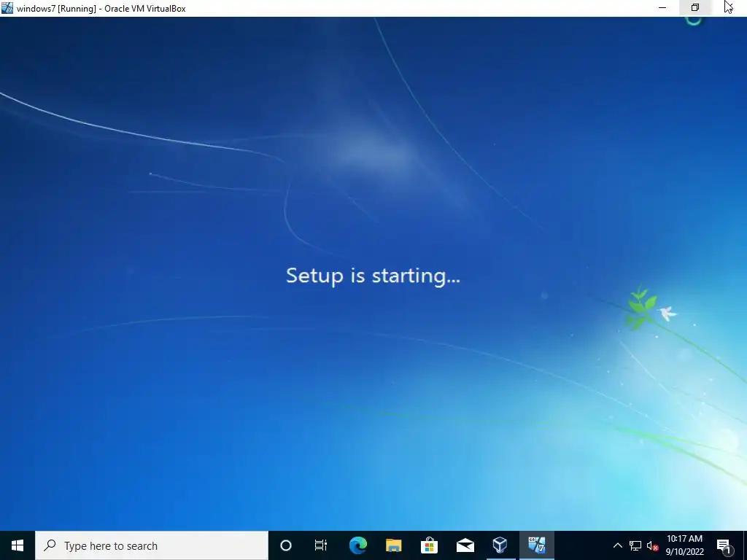Viewport: 747px width, 560px height.
Task: Minimize the VirtualBox VM window
Action: coord(662,7)
